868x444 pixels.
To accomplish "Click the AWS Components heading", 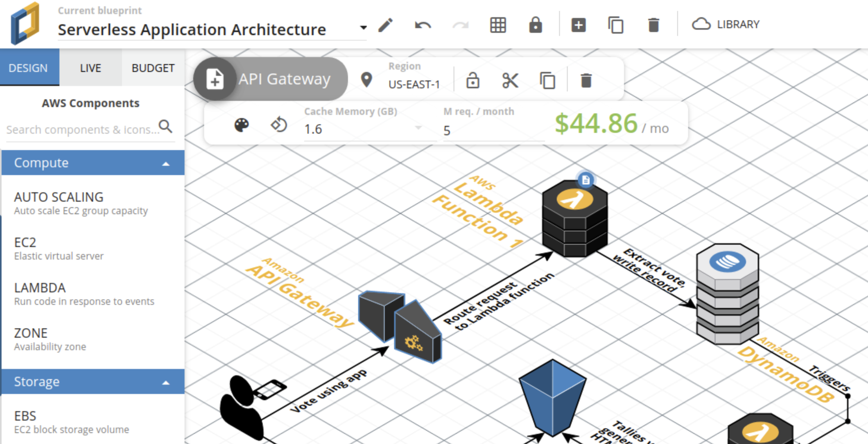I will coord(91,103).
